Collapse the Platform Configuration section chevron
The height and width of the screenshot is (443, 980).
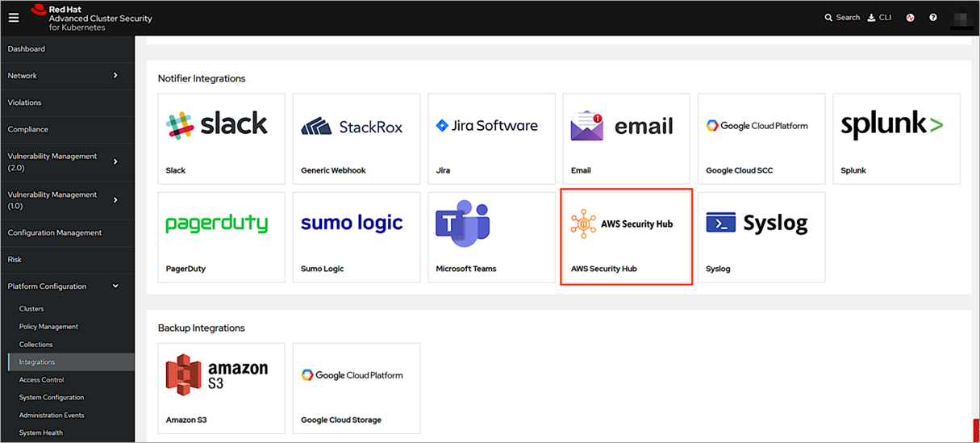[115, 286]
